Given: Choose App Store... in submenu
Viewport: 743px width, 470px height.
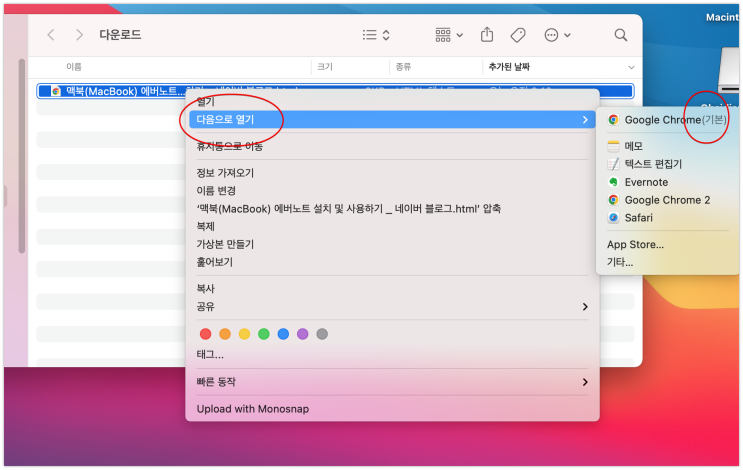Looking at the screenshot, I should point(635,244).
